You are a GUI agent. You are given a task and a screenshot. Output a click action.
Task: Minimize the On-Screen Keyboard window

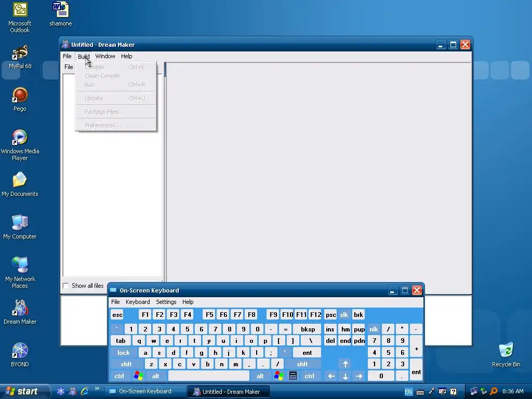click(x=392, y=290)
